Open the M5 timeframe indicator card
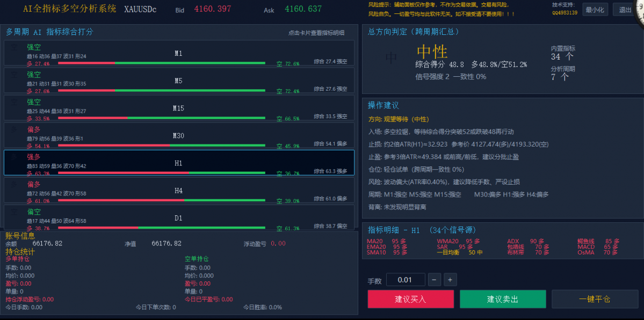This screenshot has width=644, height=320. 179,80
